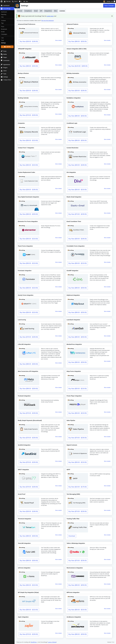Open the Integrations tab
The height and width of the screenshot is (644, 116).
[x=48, y=11]
